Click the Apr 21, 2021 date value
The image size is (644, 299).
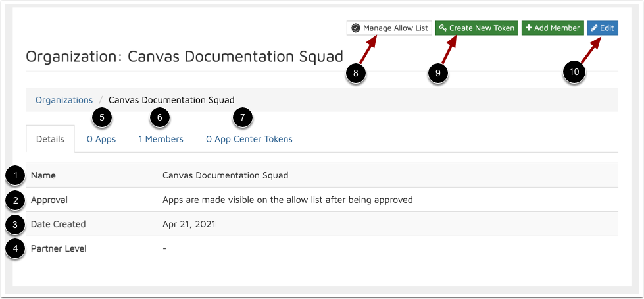(189, 224)
